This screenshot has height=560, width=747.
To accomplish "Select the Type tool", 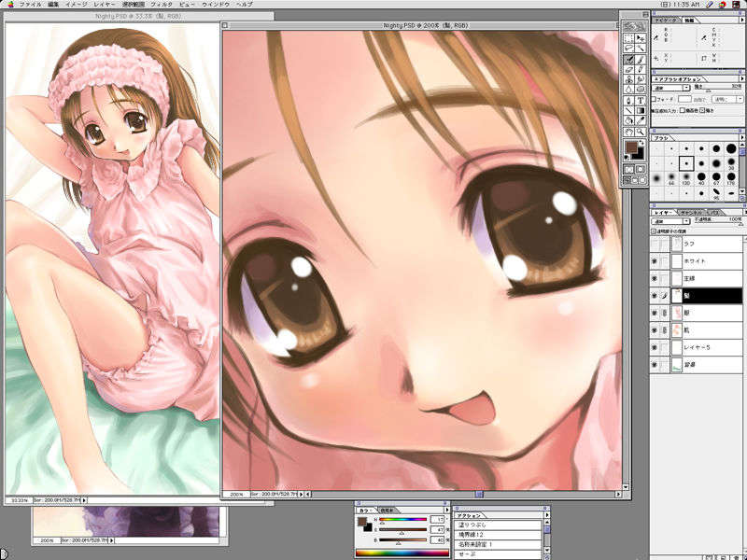I will 641,101.
